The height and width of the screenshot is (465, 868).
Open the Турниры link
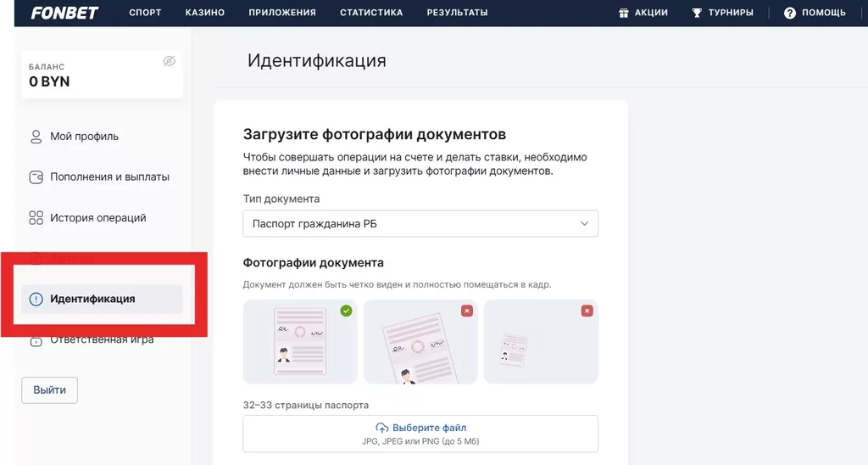tap(731, 12)
